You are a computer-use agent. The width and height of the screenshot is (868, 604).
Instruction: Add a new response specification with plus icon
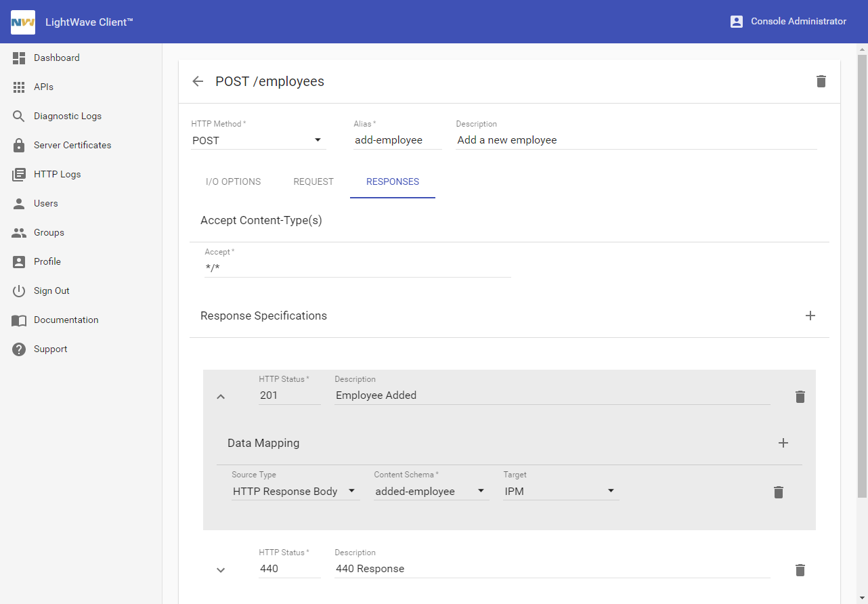pyautogui.click(x=810, y=316)
